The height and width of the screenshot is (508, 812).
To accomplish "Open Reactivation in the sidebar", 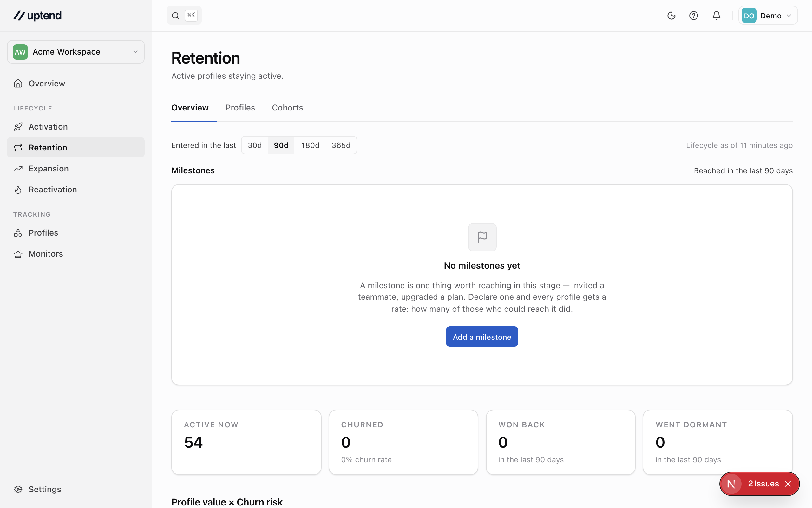I will click(x=76, y=190).
